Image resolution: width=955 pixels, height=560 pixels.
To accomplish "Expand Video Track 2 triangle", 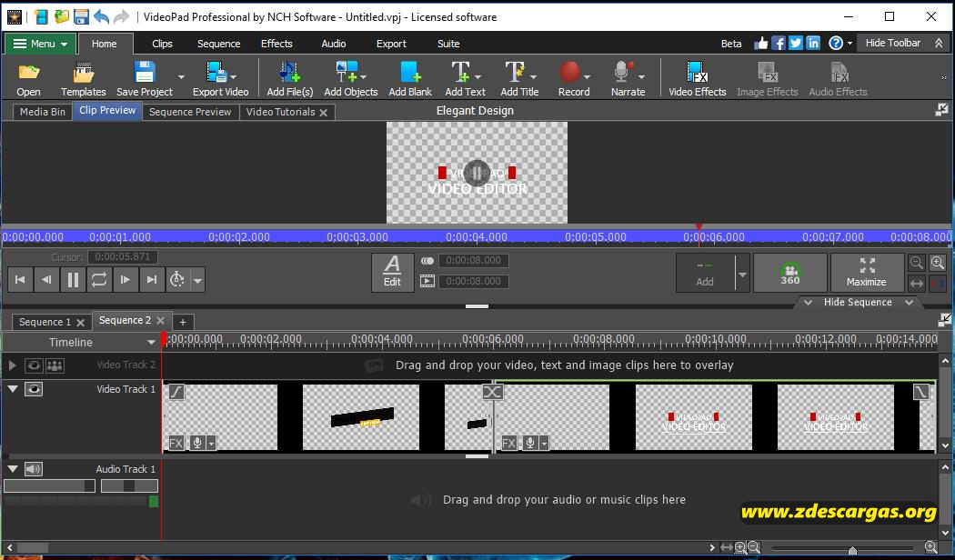I will click(x=12, y=365).
